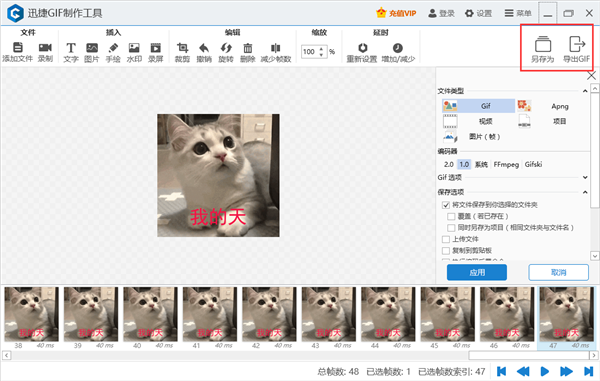Select frame 40 thumbnail
The width and height of the screenshot is (600, 381).
tap(150, 314)
